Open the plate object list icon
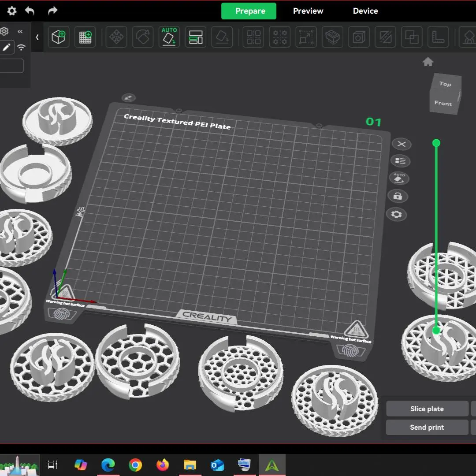 pyautogui.click(x=401, y=161)
